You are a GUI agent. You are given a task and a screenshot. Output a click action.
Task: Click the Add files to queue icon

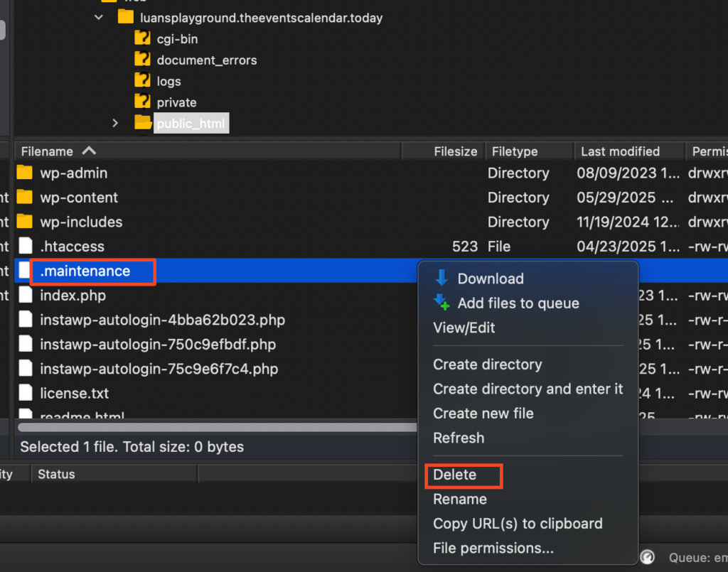coord(441,303)
